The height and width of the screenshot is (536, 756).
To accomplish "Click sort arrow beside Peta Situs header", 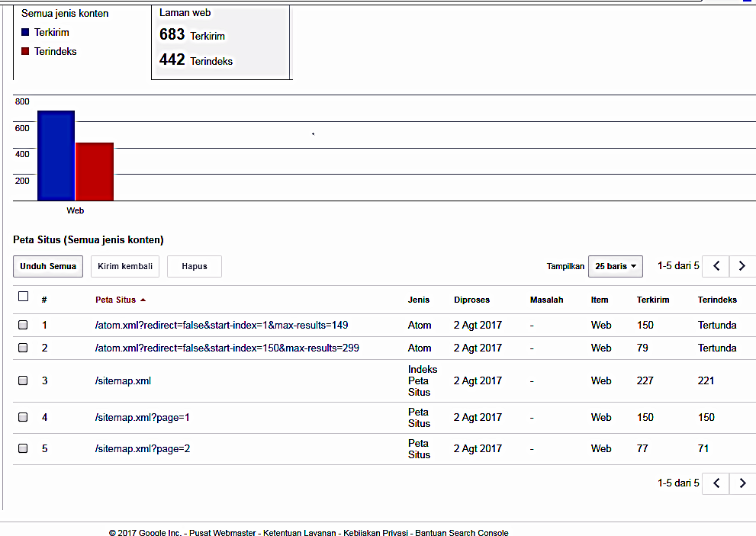I will pyautogui.click(x=143, y=300).
